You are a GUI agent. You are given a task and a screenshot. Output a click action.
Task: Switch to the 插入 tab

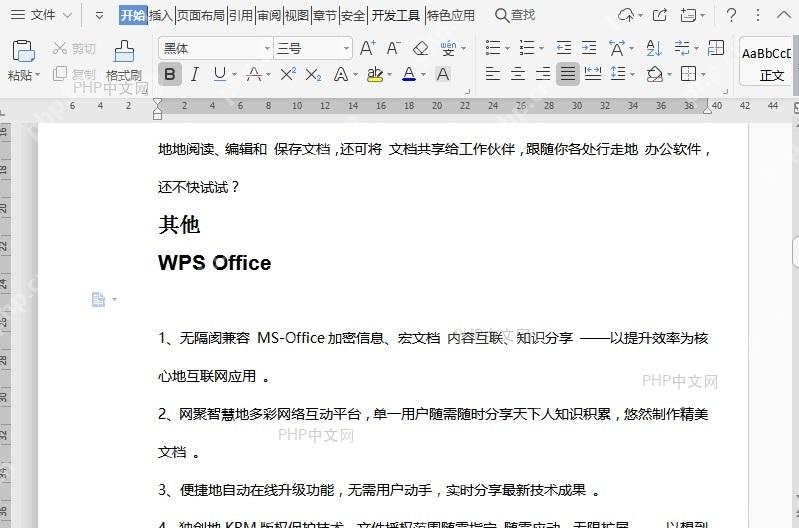161,15
